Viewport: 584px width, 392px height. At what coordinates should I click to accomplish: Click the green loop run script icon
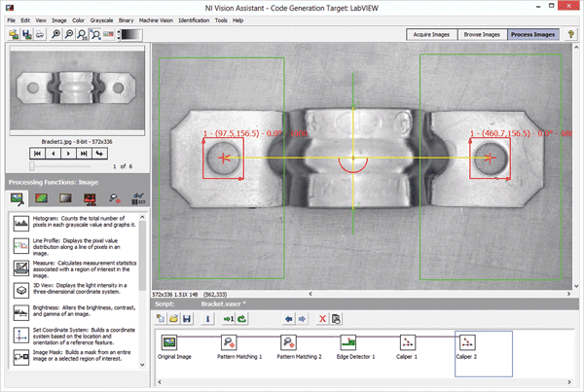click(x=242, y=319)
